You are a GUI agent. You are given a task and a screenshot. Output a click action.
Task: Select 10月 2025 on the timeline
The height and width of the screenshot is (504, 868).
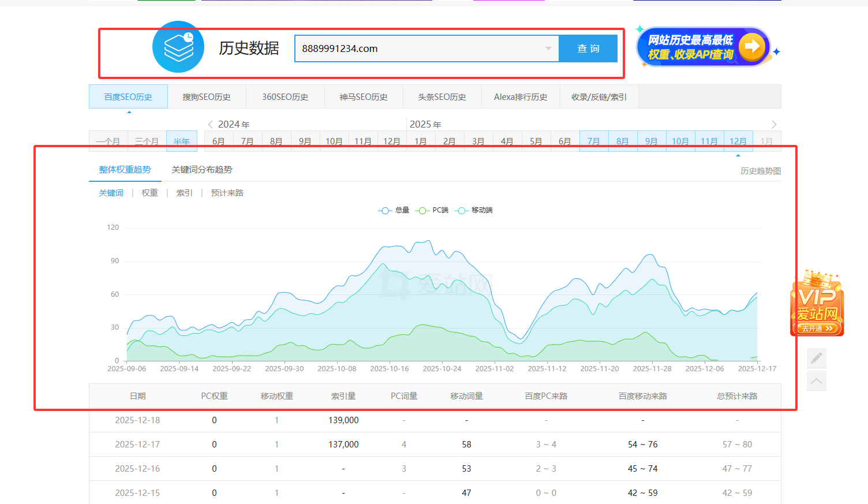tap(680, 141)
